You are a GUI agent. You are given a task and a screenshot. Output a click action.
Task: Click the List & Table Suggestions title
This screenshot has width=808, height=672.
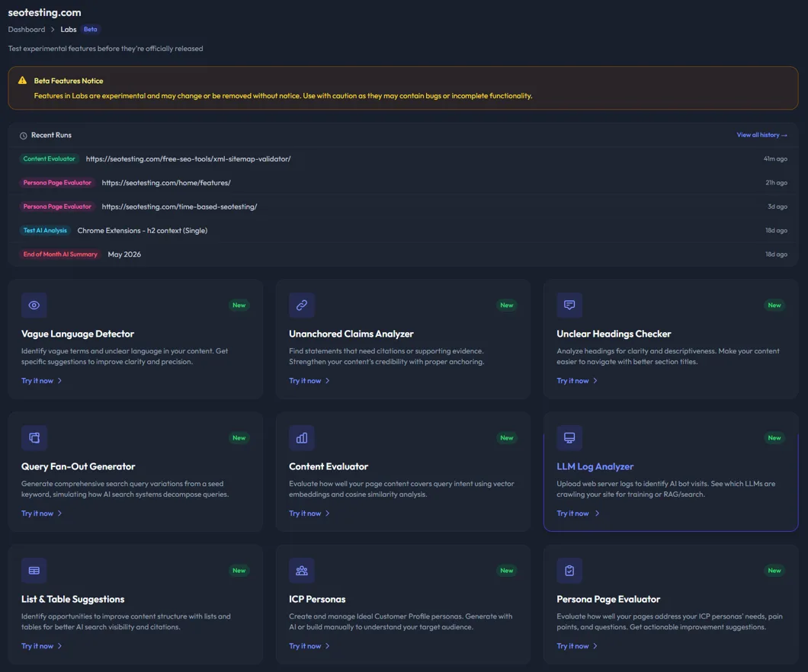(72, 600)
